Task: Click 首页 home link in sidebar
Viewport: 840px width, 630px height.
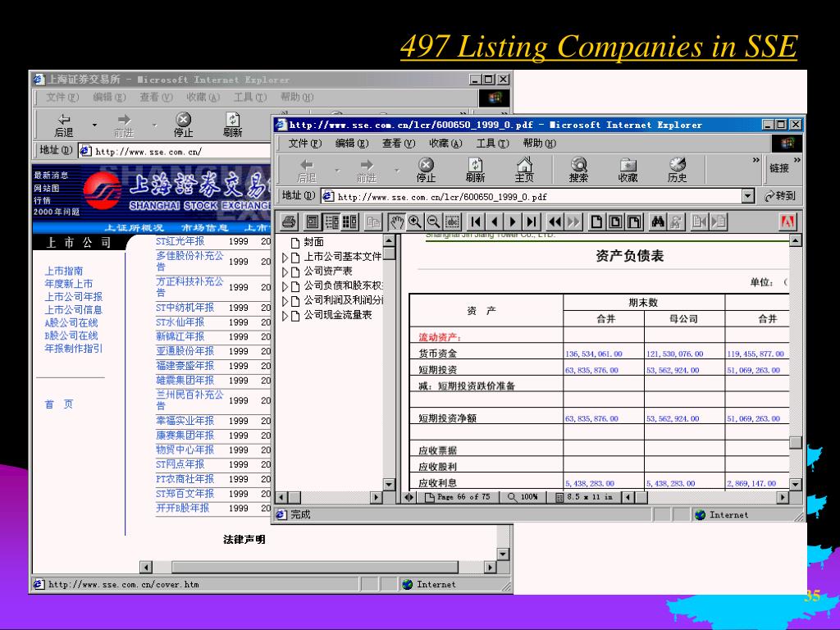Action: coord(59,404)
